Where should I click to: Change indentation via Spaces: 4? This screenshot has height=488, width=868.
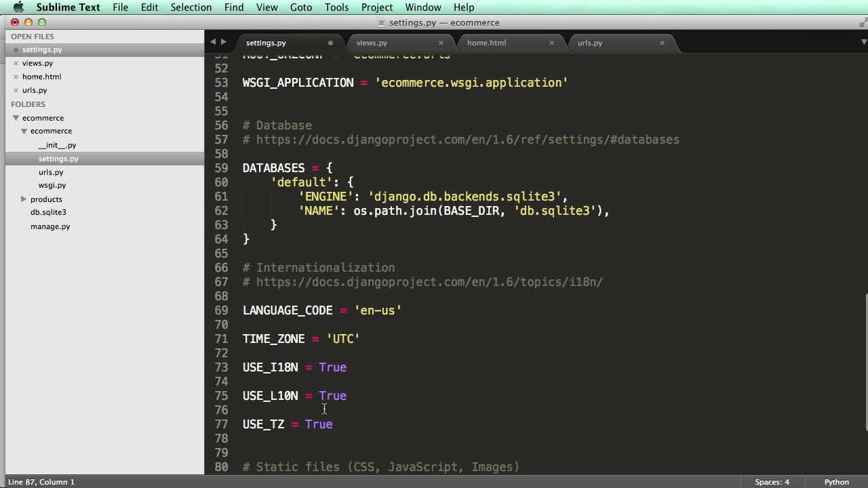click(x=772, y=482)
